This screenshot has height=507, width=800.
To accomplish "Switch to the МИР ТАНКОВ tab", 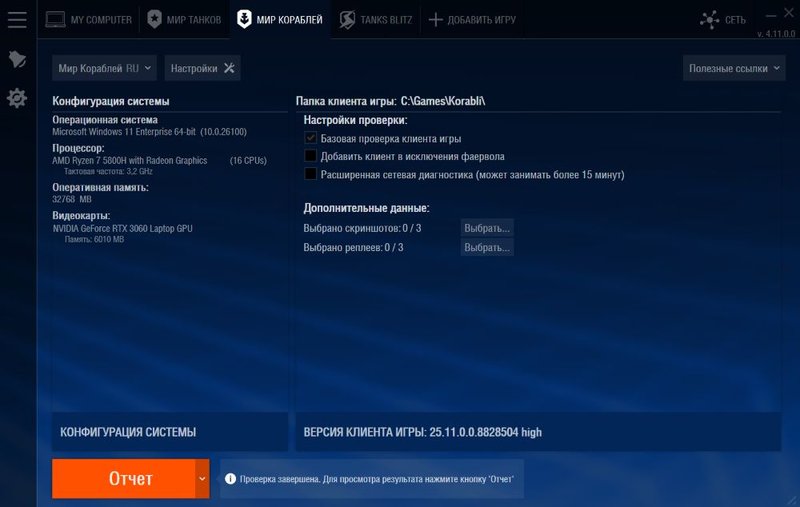I will pyautogui.click(x=184, y=19).
